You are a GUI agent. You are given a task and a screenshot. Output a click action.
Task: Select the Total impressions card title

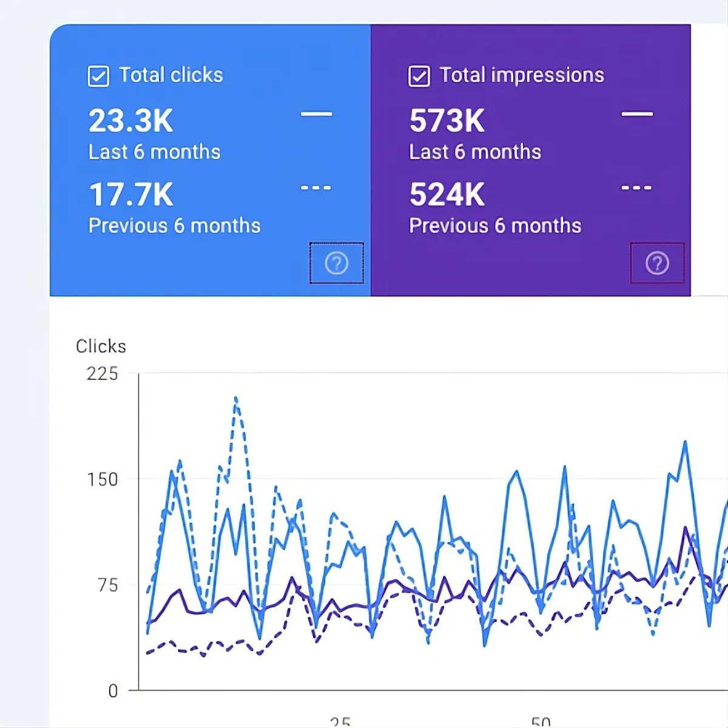(x=522, y=75)
